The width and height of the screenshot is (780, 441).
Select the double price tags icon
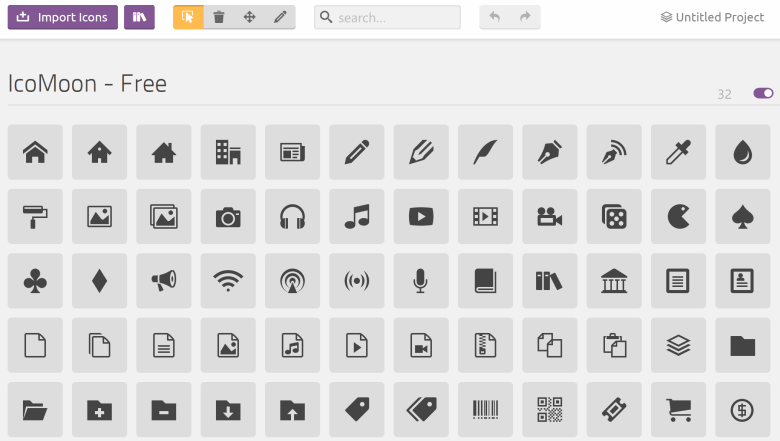point(421,410)
